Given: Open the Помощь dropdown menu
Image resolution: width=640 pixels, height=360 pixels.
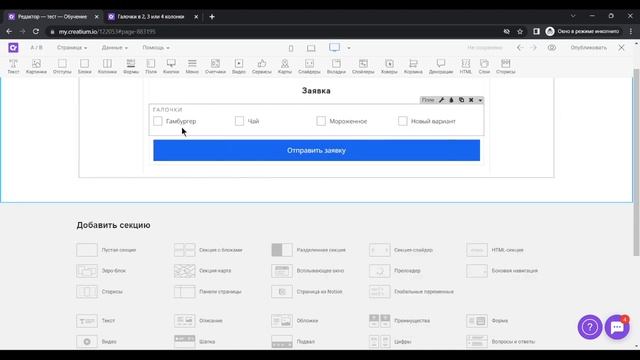Looking at the screenshot, I should coord(156,48).
